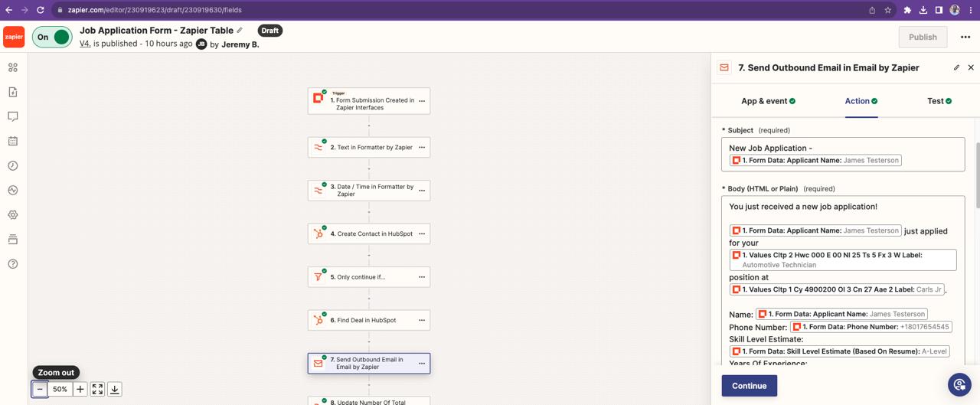
Task: Open options menu for step 4 Create Contact
Action: [422, 234]
